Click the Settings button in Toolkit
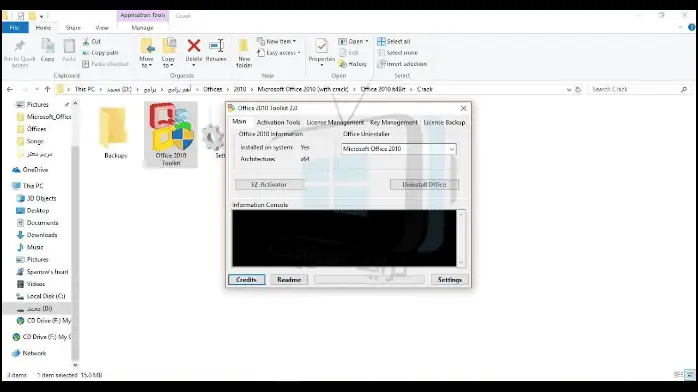Viewport: 698px width, 392px height. pyautogui.click(x=450, y=280)
